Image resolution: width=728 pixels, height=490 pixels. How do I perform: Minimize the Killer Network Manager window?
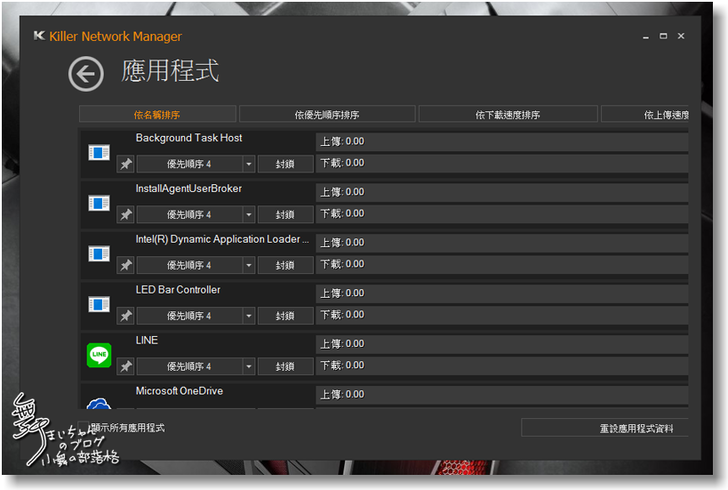pos(646,37)
